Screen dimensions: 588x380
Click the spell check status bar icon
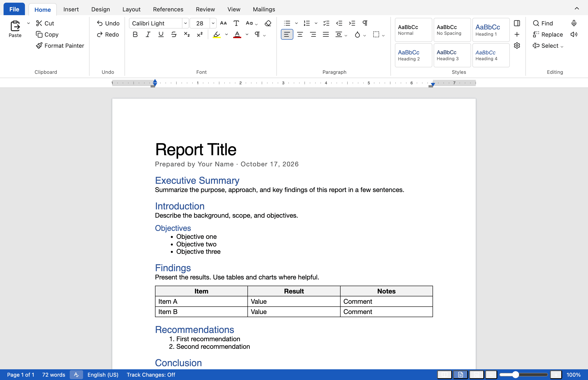76,375
